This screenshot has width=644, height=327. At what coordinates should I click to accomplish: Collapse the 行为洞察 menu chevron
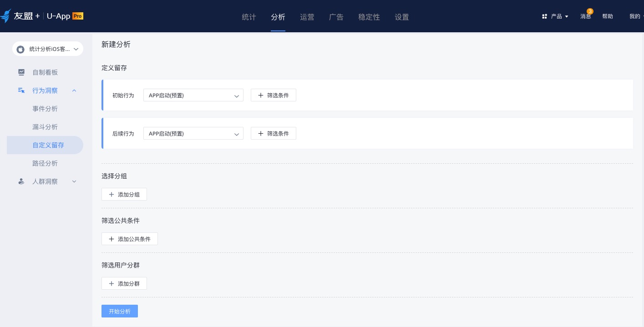(74, 91)
